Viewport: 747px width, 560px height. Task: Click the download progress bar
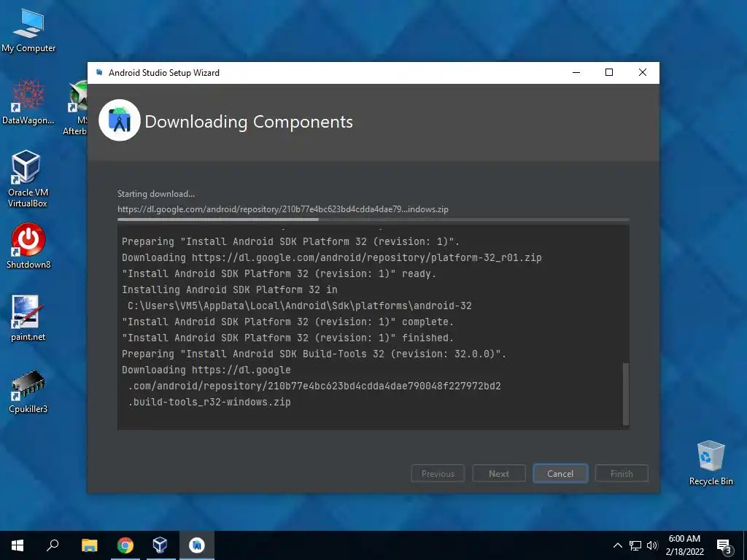373,219
